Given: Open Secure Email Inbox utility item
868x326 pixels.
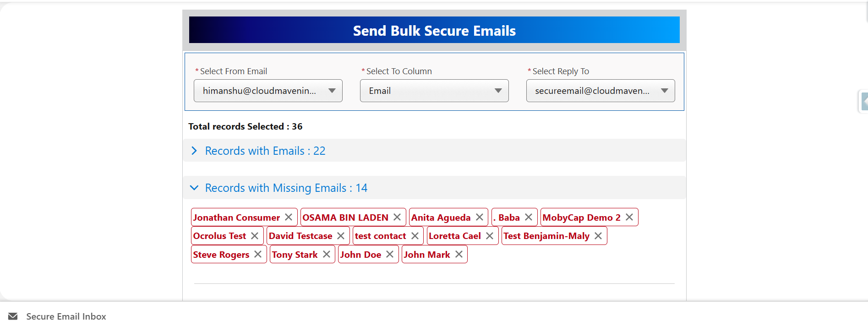Looking at the screenshot, I should pyautogui.click(x=57, y=316).
